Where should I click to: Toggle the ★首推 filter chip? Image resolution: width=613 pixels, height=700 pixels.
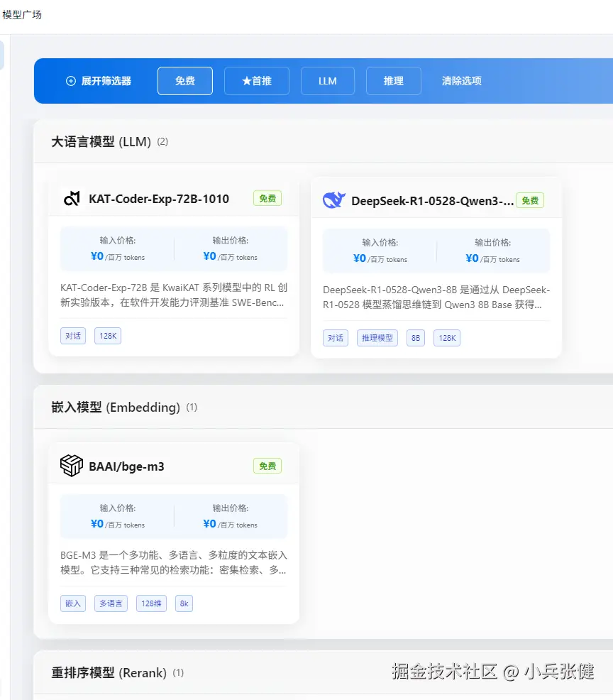tap(257, 81)
